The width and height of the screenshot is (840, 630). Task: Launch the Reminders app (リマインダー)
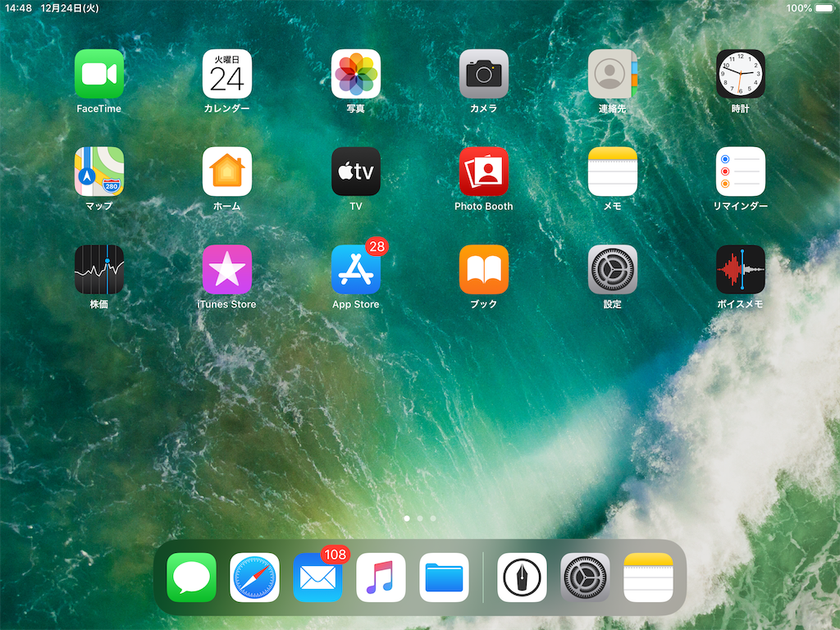point(741,171)
